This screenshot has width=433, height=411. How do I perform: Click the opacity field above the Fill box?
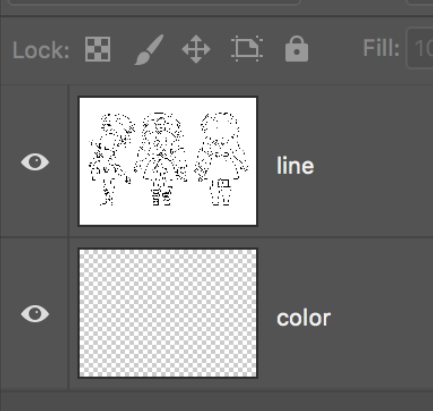[419, 2]
